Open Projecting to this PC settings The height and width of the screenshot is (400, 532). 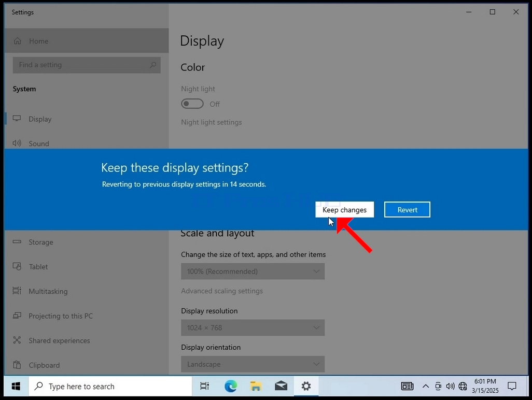click(x=87, y=316)
